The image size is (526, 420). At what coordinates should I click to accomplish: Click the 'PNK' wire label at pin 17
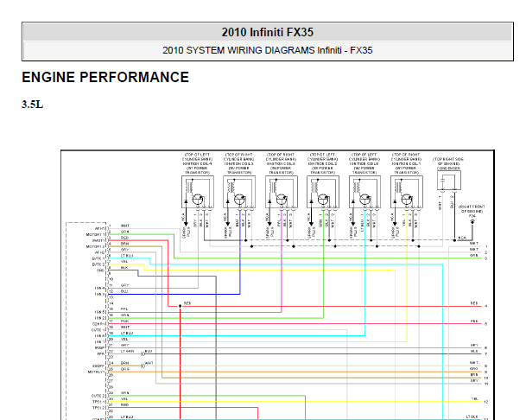pyautogui.click(x=124, y=321)
